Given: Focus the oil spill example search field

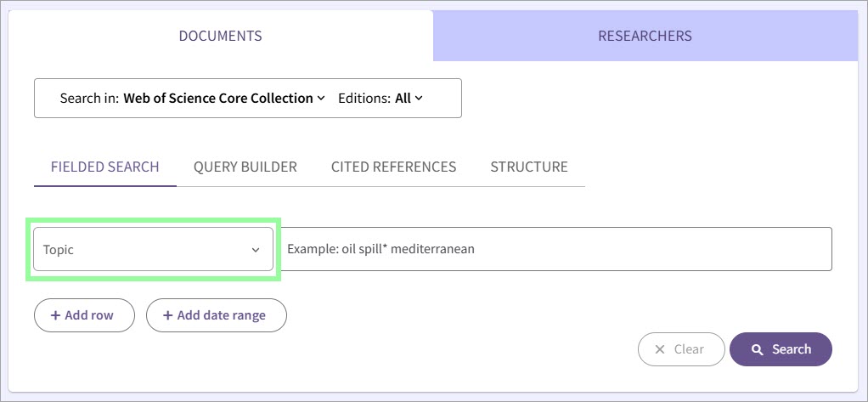Looking at the screenshot, I should 555,249.
